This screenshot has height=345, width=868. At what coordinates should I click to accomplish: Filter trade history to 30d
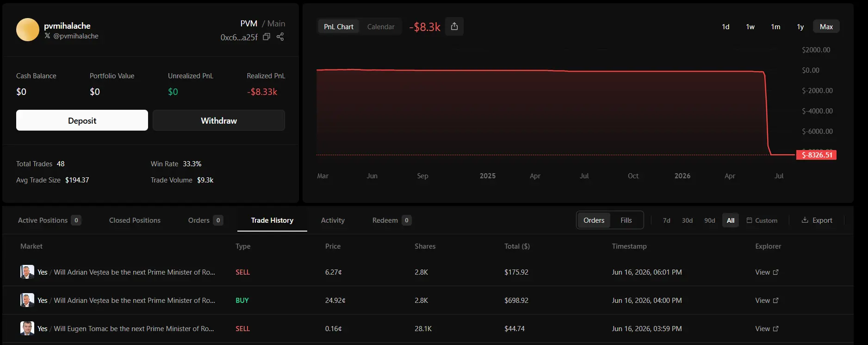(x=687, y=220)
